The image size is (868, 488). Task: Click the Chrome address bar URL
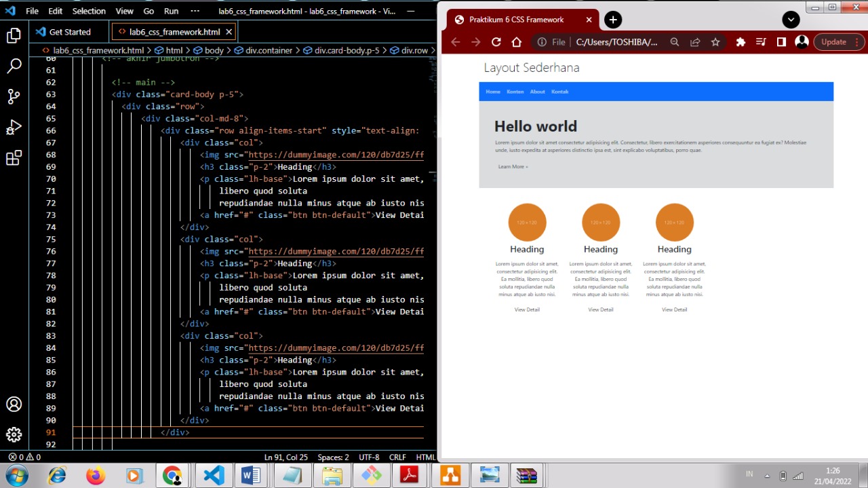(616, 41)
